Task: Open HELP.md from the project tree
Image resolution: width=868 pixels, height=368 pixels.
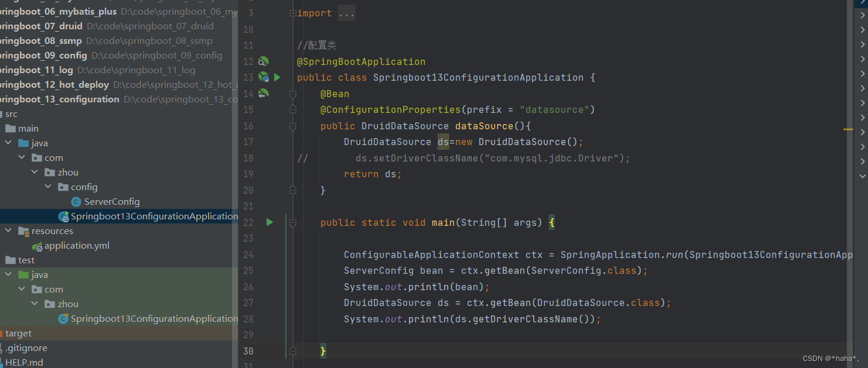Action: click(23, 362)
